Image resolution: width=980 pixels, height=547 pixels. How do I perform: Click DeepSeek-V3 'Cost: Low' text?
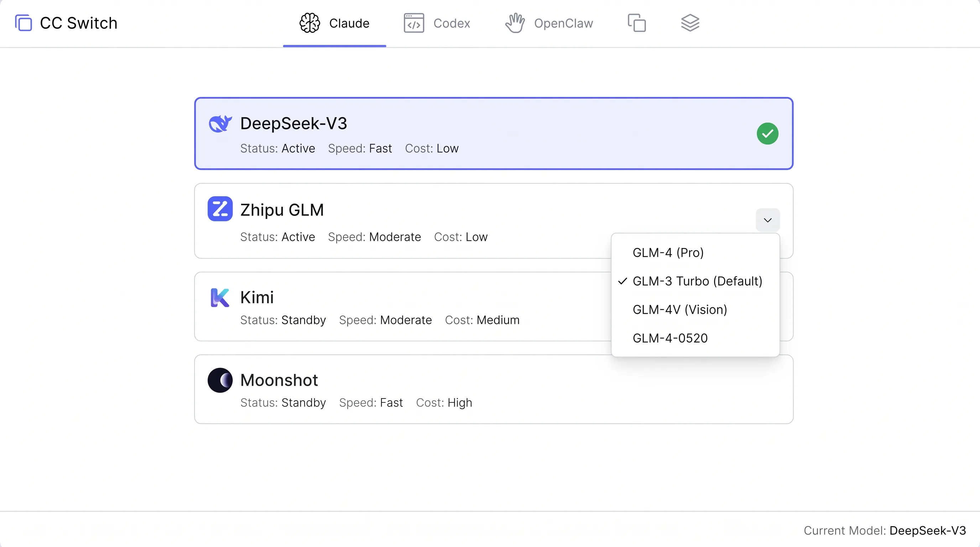432,149
